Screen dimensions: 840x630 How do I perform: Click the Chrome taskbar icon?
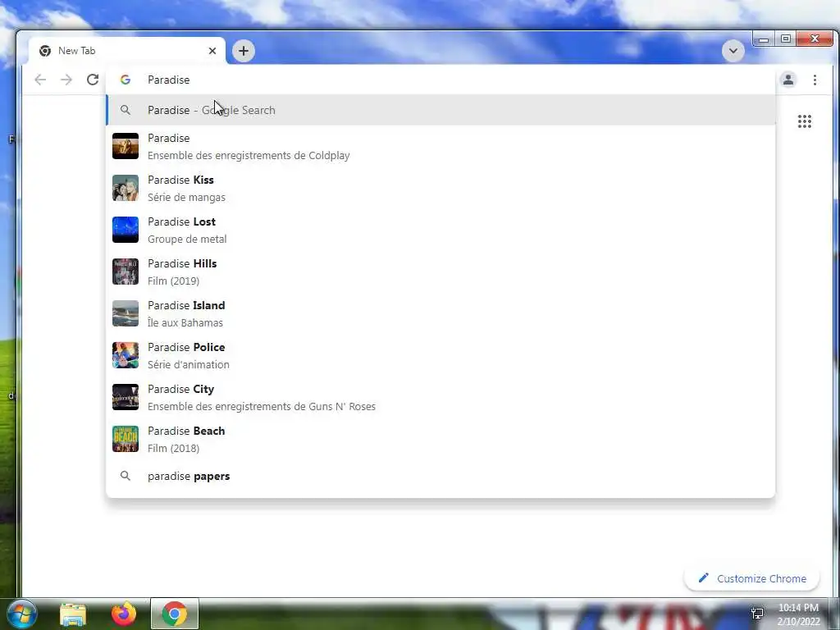(x=175, y=614)
